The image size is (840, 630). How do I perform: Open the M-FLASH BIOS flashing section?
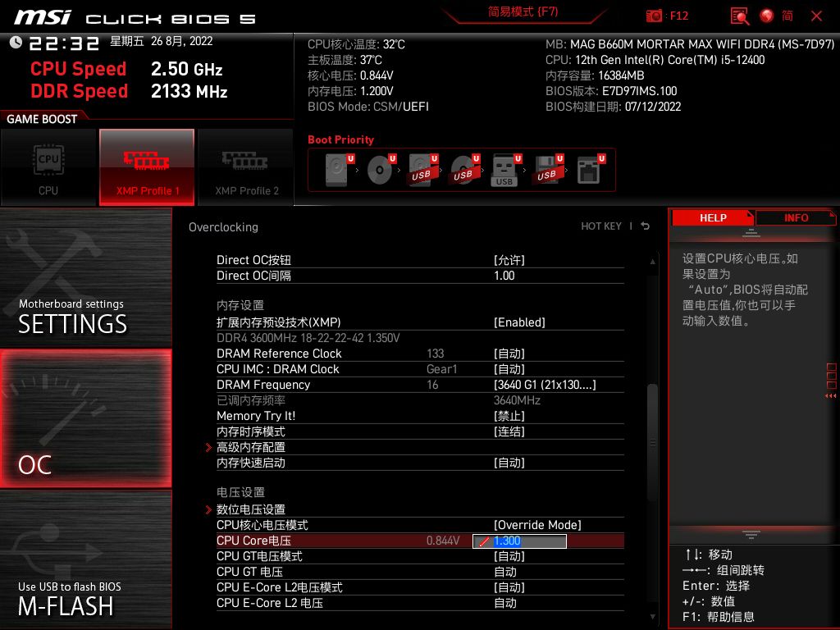pyautogui.click(x=85, y=559)
